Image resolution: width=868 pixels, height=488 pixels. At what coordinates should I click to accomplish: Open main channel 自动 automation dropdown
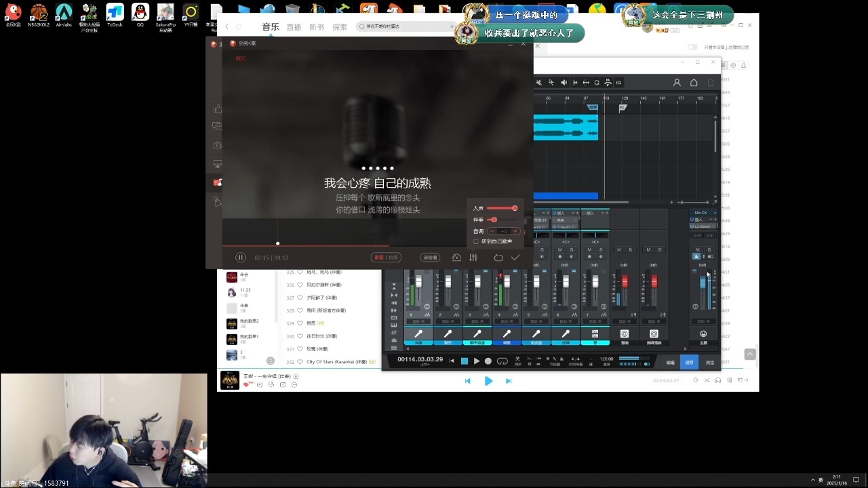pyautogui.click(x=703, y=321)
